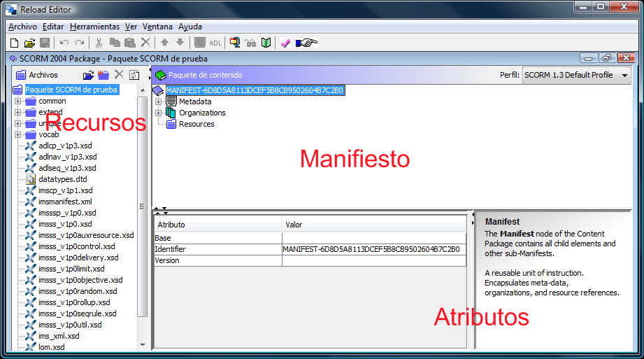644x359 pixels.
Task: Click the file list scrollbar up arrow
Action: click(x=143, y=90)
